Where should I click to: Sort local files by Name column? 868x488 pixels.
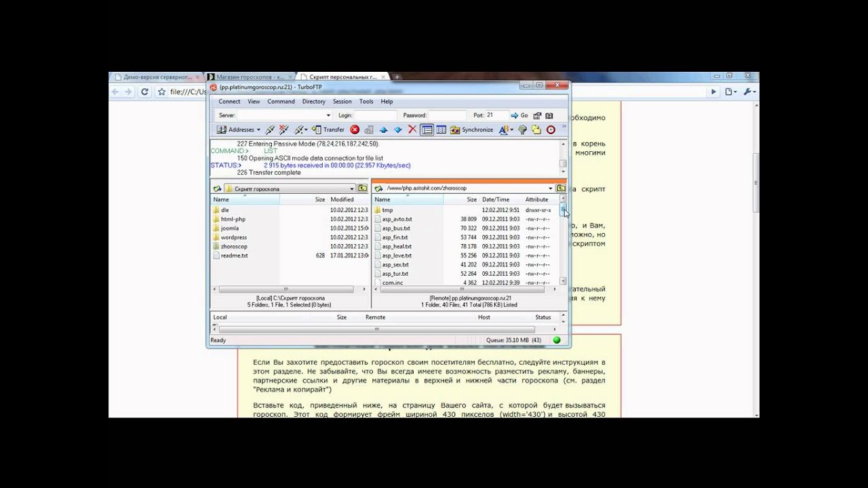[x=245, y=199]
